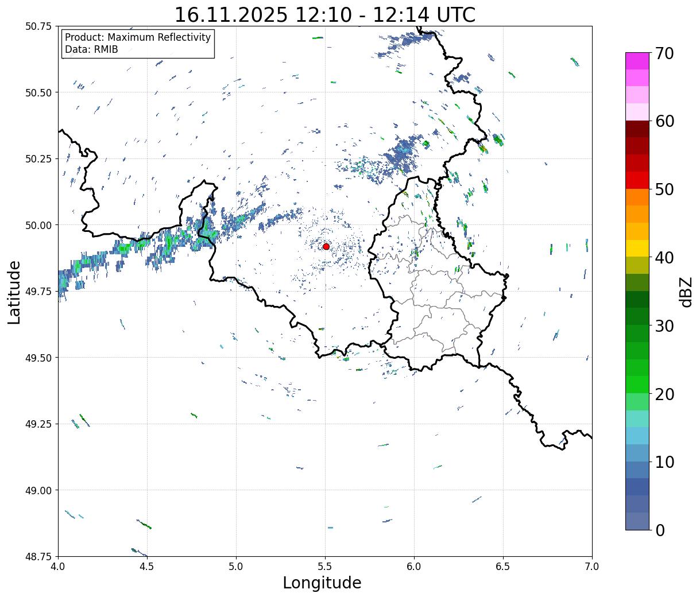Click the 'Longitude' axis label

322,583
